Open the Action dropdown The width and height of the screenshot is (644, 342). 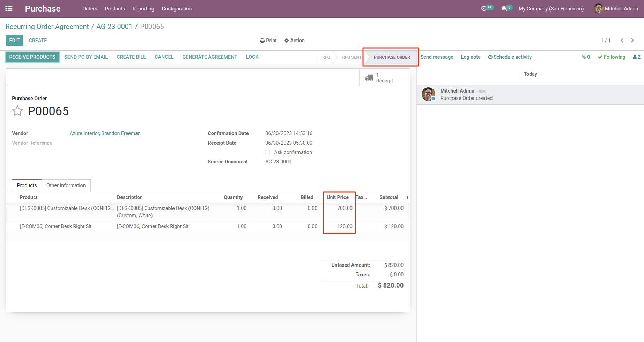(x=295, y=41)
